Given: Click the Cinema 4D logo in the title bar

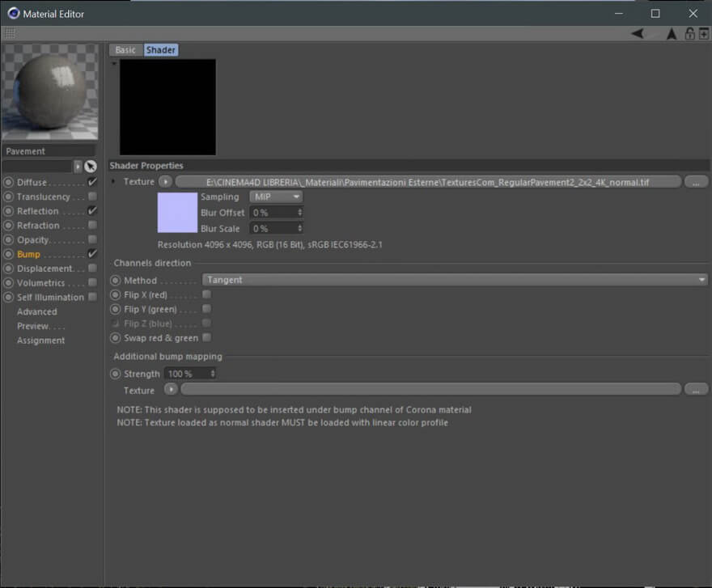Looking at the screenshot, I should coord(13,14).
